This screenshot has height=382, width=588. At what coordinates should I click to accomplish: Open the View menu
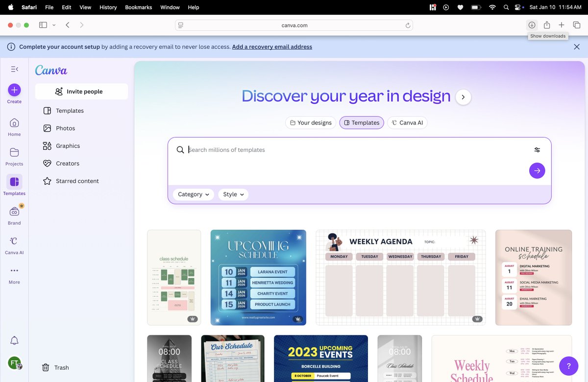[x=85, y=7]
